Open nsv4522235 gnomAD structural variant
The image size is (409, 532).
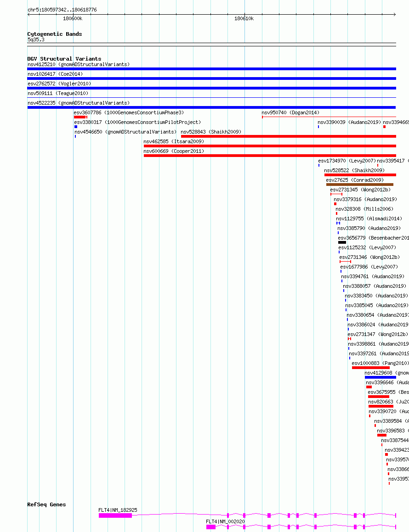(x=79, y=103)
